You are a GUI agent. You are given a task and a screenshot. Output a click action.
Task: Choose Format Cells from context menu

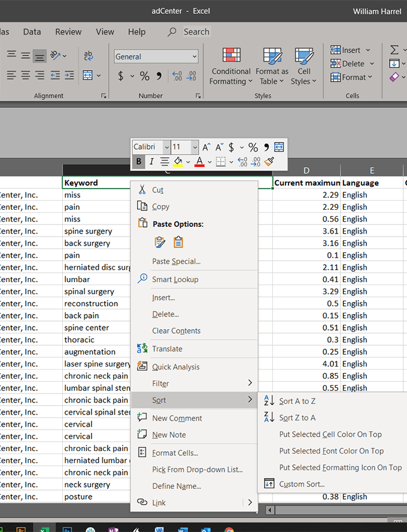(175, 453)
